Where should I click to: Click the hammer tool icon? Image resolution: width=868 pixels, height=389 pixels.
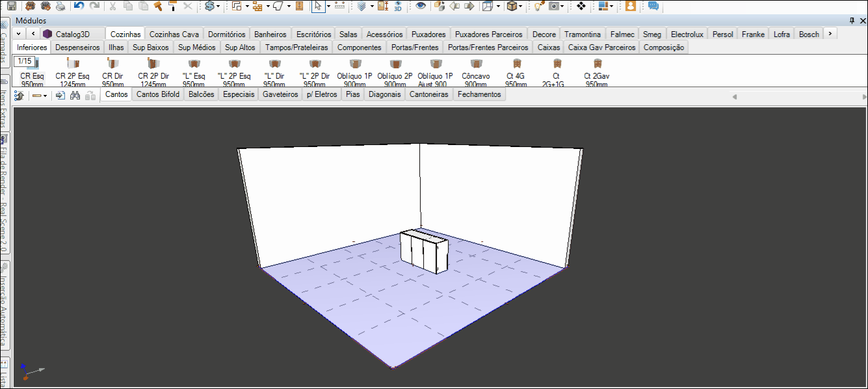(x=157, y=6)
